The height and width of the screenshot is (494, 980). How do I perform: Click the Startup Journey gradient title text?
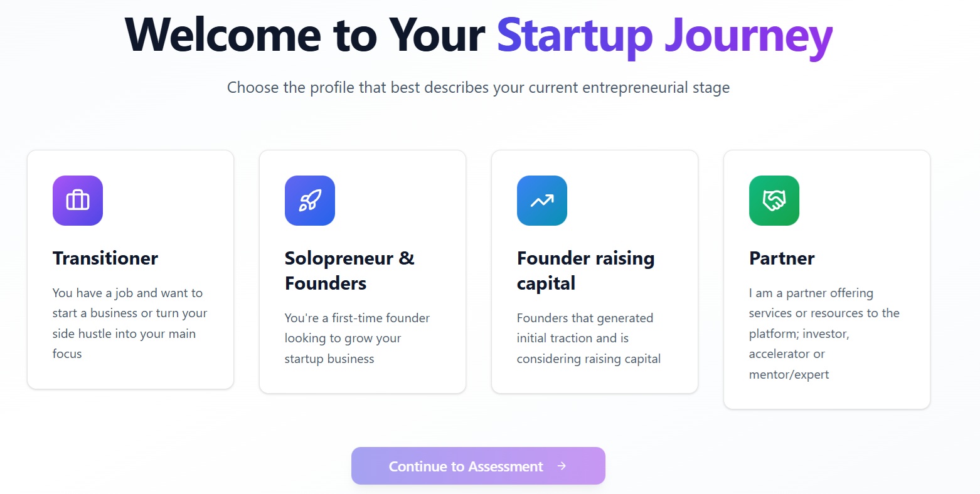tap(664, 36)
